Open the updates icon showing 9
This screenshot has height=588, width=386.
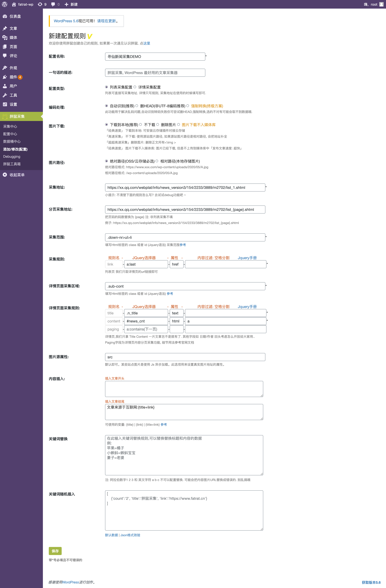[x=42, y=4]
